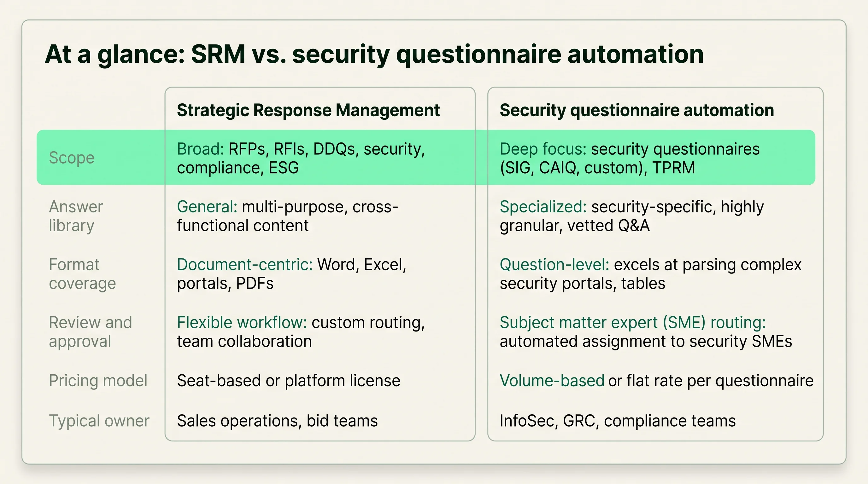Screen dimensions: 868x484
Task: Click 'Flexible workflow: custom routing' cell
Action: click(301, 332)
